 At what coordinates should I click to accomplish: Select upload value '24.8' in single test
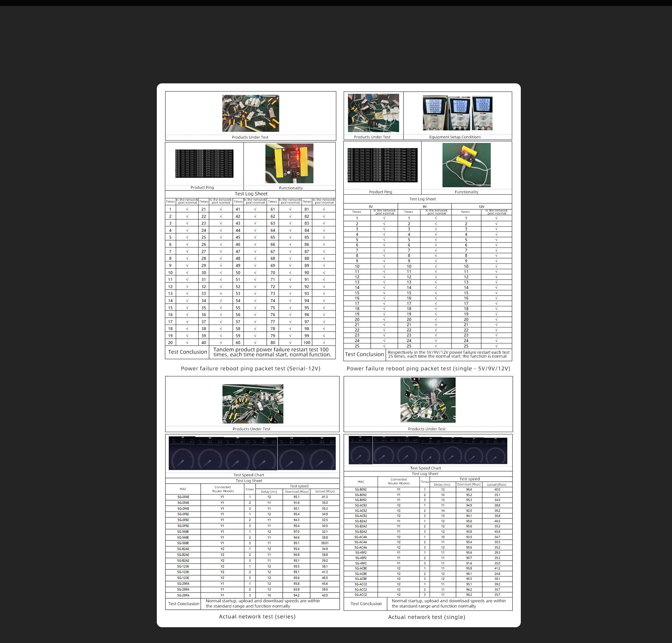pos(497,574)
